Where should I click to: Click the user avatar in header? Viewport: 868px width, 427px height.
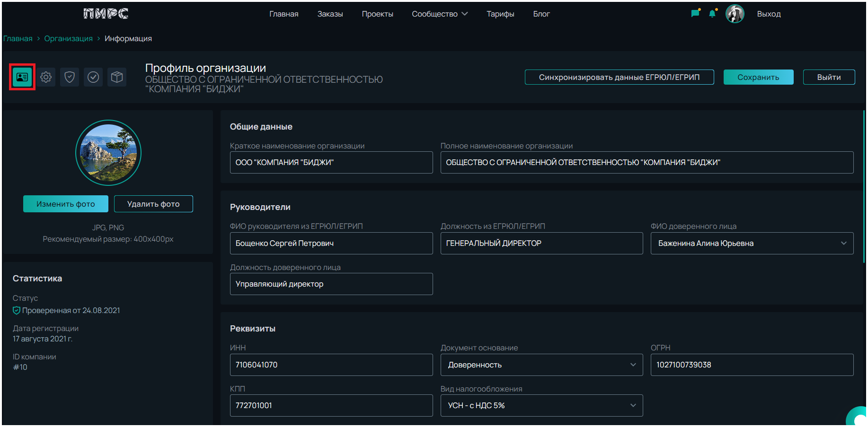tap(735, 14)
